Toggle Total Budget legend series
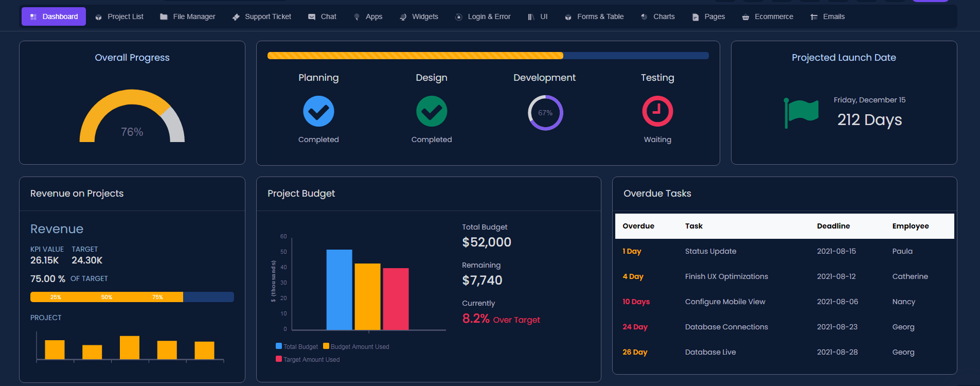 [297, 347]
